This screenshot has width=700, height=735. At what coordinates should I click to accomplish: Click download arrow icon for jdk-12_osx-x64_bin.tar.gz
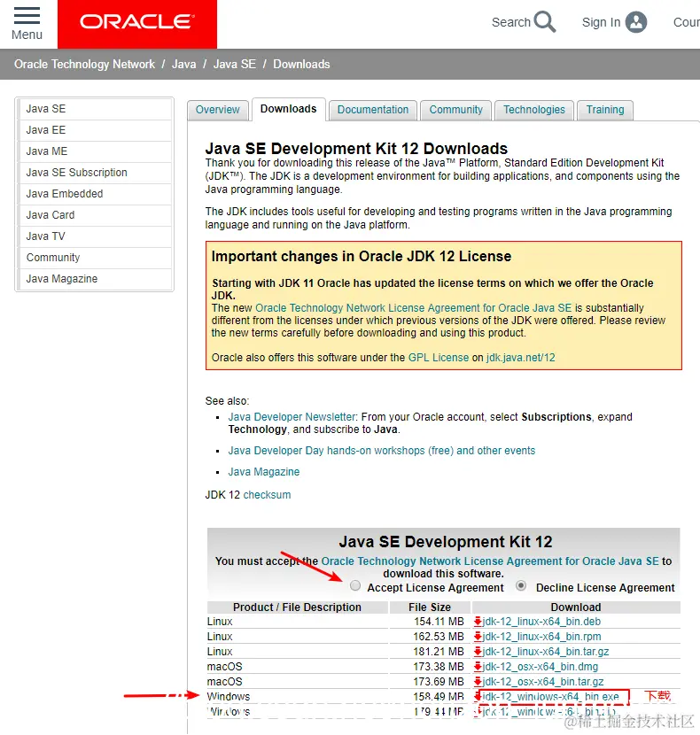pyautogui.click(x=478, y=682)
